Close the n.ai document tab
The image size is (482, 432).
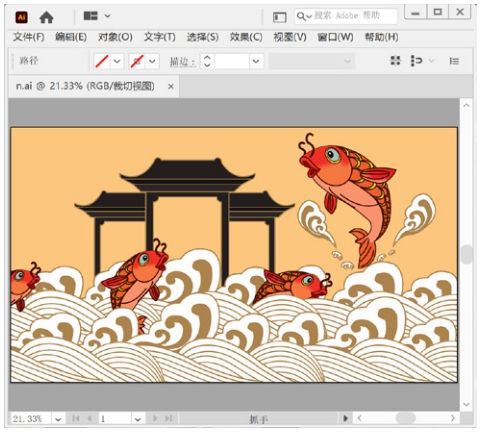click(171, 87)
